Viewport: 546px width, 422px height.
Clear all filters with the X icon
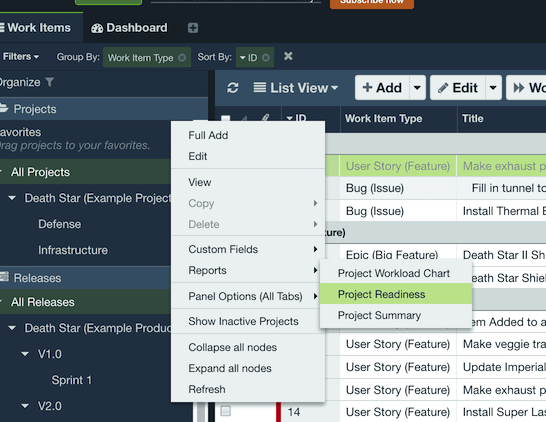288,56
